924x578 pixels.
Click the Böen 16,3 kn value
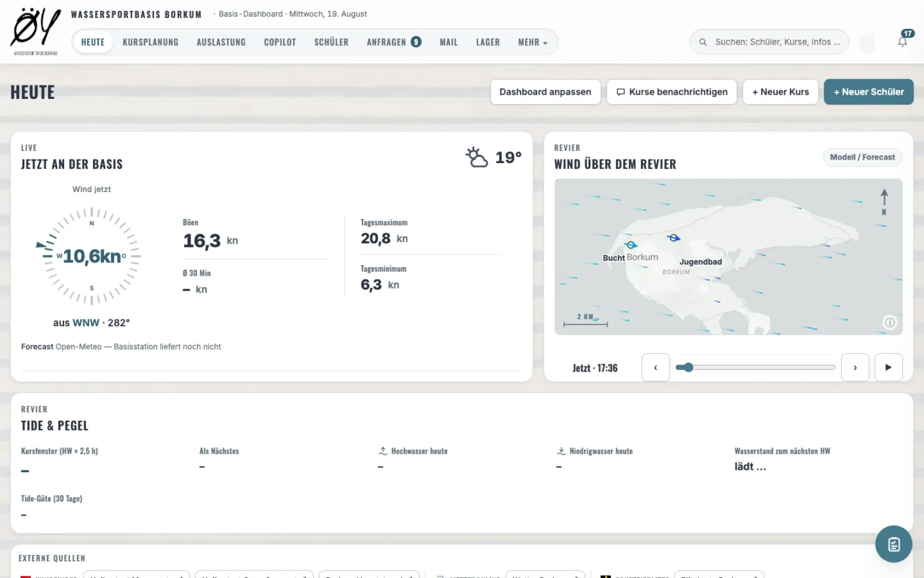(210, 240)
